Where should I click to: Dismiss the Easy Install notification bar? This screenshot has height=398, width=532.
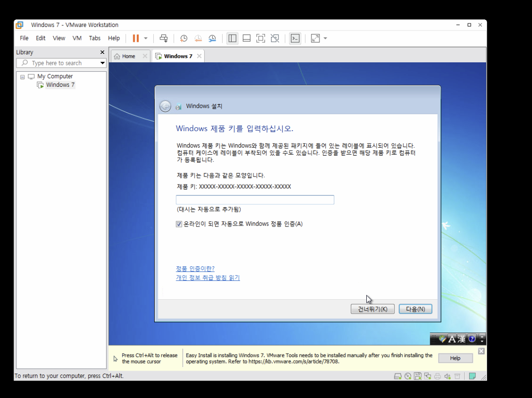pyautogui.click(x=481, y=351)
